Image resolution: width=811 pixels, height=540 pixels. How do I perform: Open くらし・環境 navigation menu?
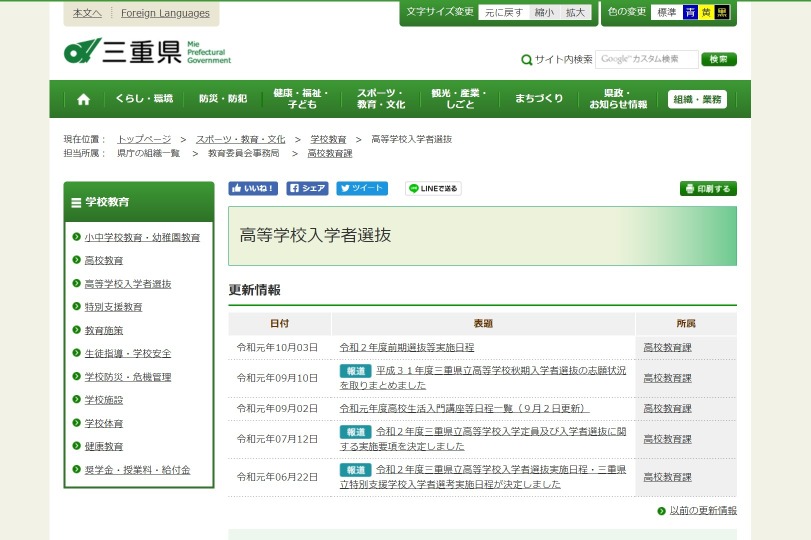point(143,99)
